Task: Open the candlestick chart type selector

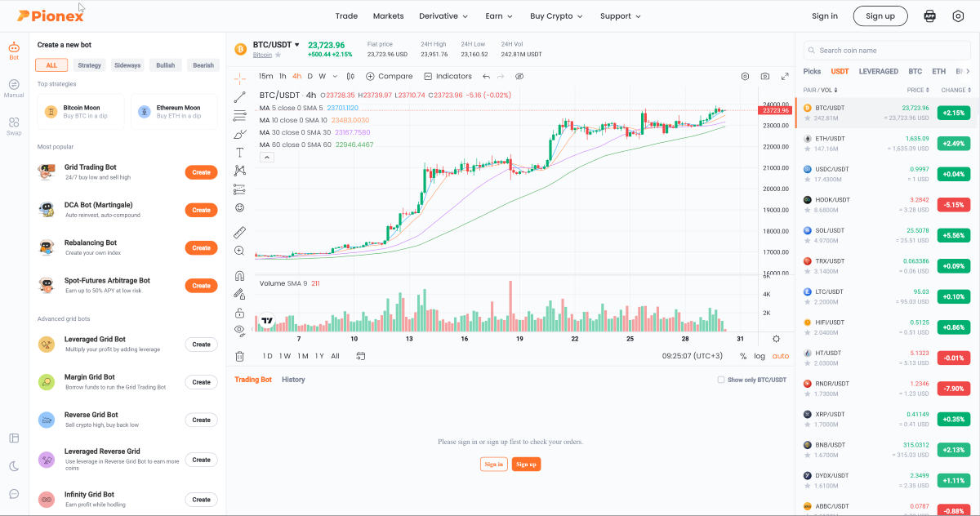Action: coord(350,76)
